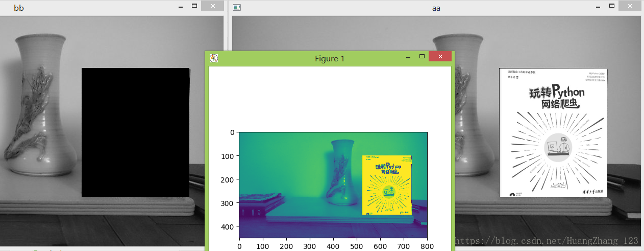This screenshot has width=644, height=251.
Task: Focus the bb window by its title
Action: tap(19, 8)
